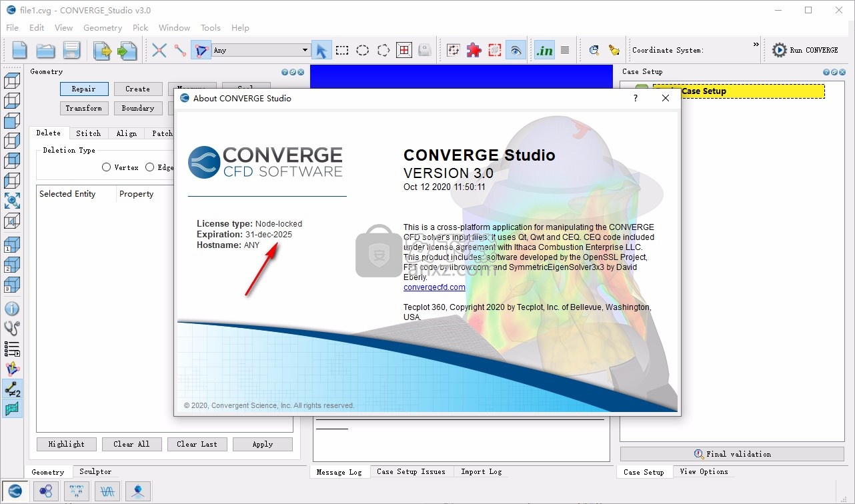Click the yellow broom clean icon
This screenshot has height=504, width=855.
[614, 50]
